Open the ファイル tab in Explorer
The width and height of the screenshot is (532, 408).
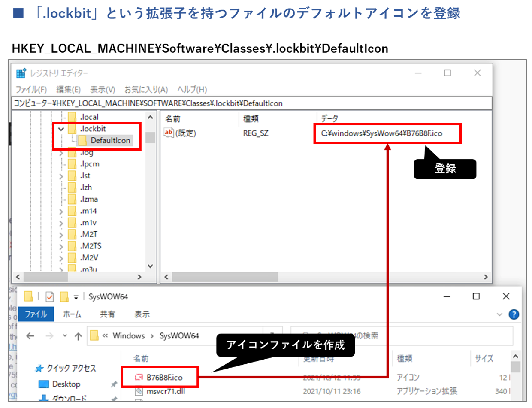click(36, 314)
